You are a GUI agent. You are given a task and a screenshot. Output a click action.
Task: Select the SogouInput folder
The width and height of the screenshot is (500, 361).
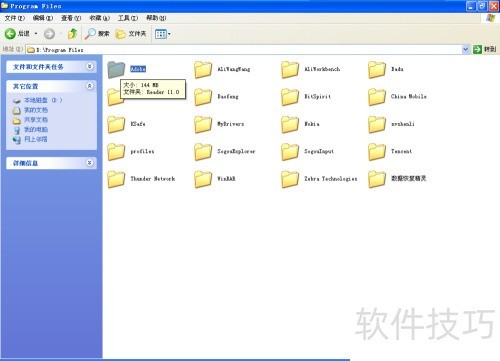click(308, 151)
